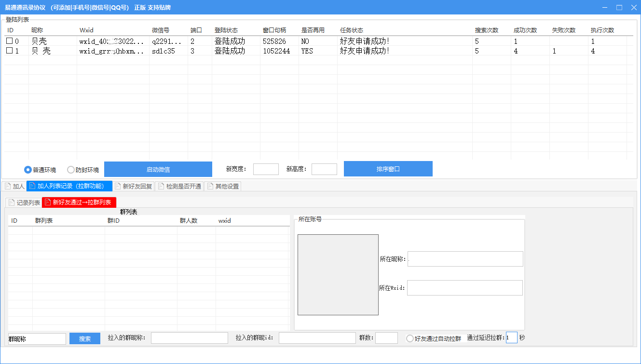The image size is (641, 364).
Task: Open the 加人列表记录（拉群功能）tab
Action: [69, 186]
